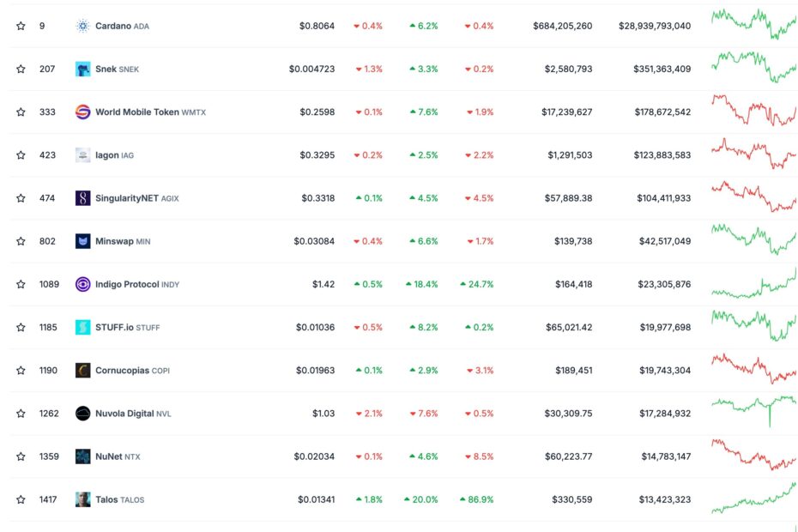The width and height of the screenshot is (798, 532).
Task: Select rank number 1185 for STUFF.io
Action: pyautogui.click(x=48, y=327)
